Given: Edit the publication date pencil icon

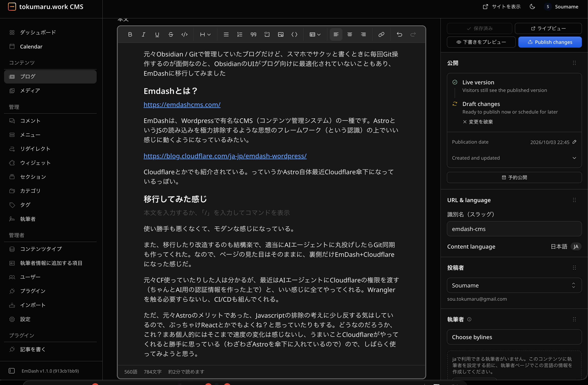Looking at the screenshot, I should [x=574, y=142].
